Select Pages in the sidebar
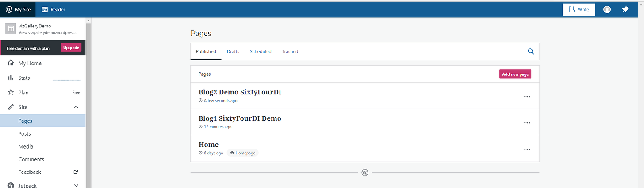 click(43, 121)
